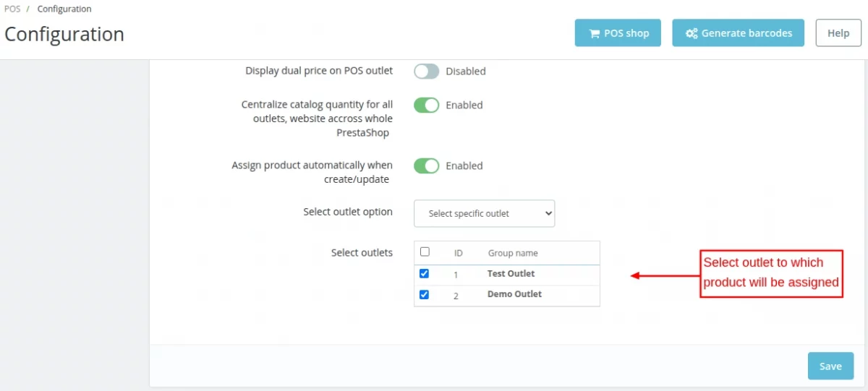
Task: Uncheck the Demo Outlet checkbox
Action: [425, 295]
